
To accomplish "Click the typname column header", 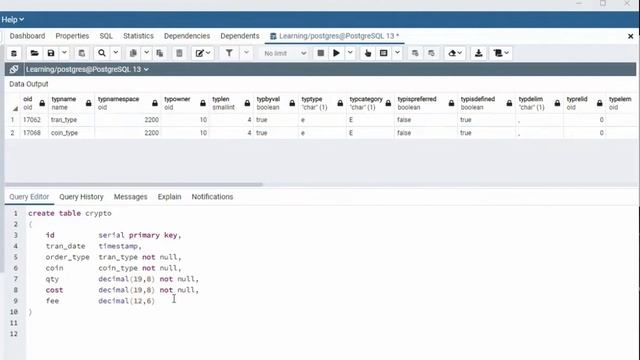I will pyautogui.click(x=71, y=103).
